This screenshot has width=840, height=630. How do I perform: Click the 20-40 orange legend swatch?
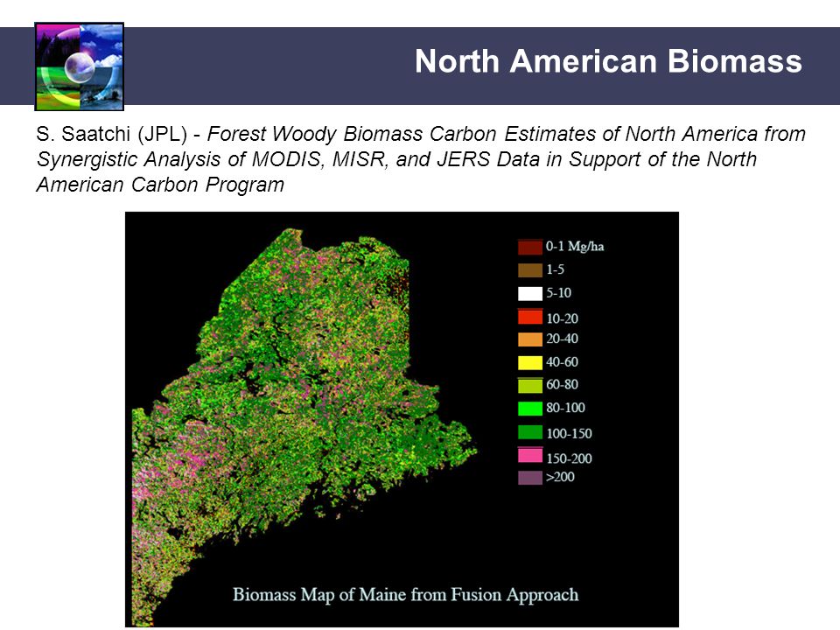click(x=530, y=339)
